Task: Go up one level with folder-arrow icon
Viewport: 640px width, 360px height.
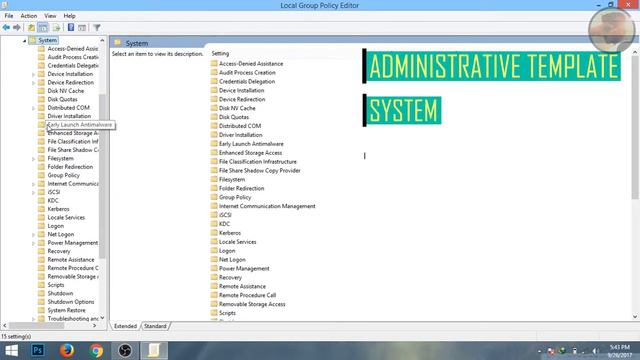Action: click(31, 28)
